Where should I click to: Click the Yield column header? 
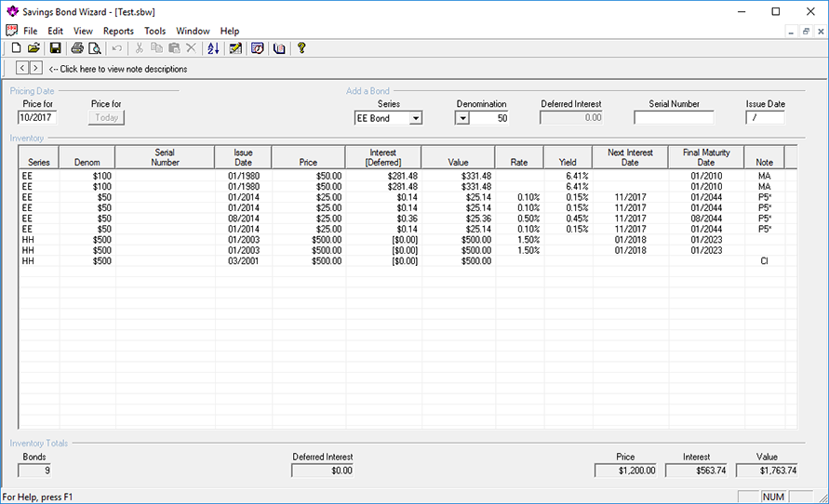coord(568,157)
